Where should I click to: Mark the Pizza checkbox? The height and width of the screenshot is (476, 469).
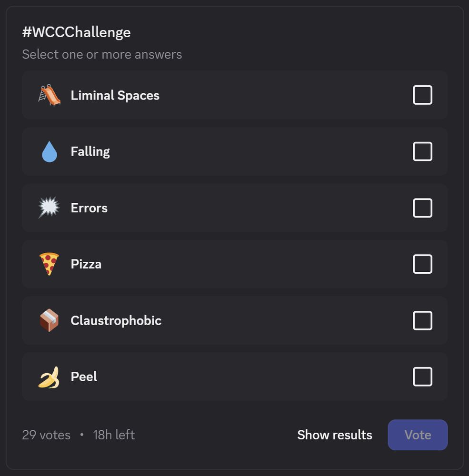[422, 264]
